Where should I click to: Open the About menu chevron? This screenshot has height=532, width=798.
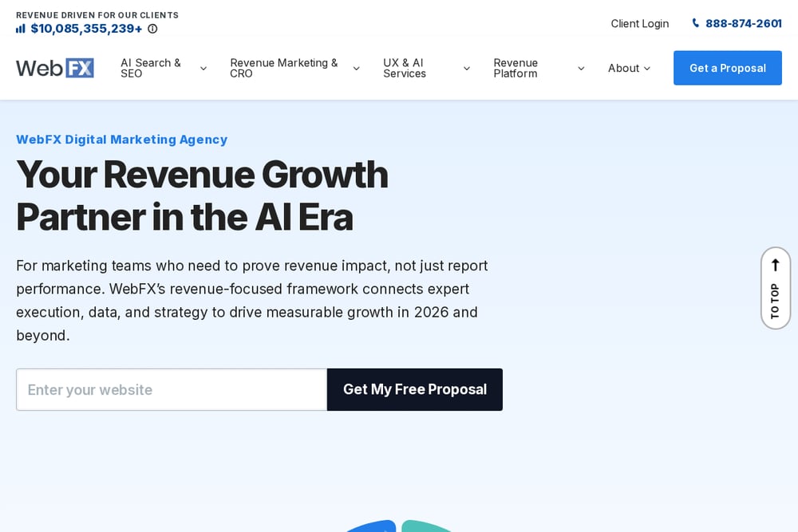point(647,68)
